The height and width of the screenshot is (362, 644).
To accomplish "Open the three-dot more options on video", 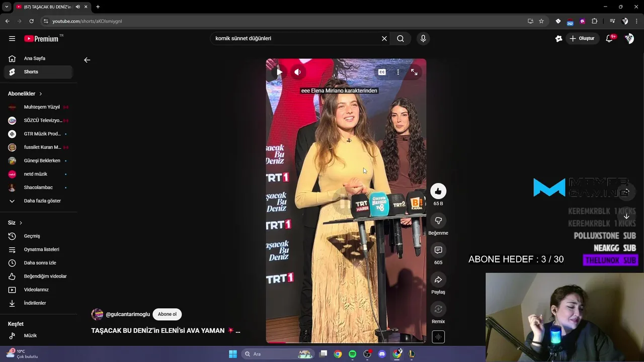I will pos(398,72).
